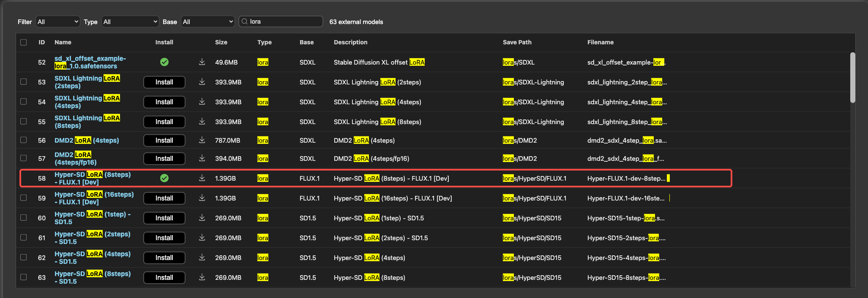Check the box for model ID 53
Screen dimensions: 868x298
pos(24,82)
